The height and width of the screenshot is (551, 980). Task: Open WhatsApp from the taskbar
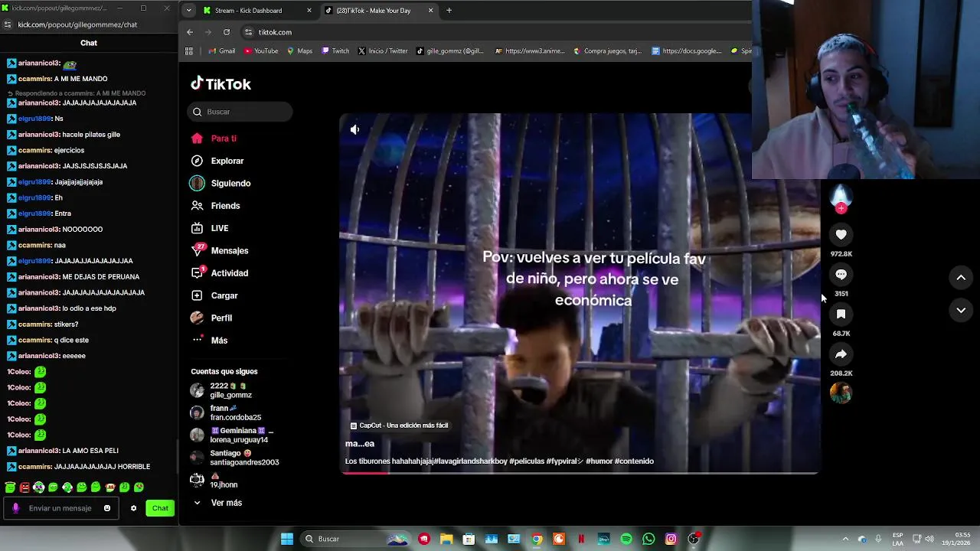(648, 539)
